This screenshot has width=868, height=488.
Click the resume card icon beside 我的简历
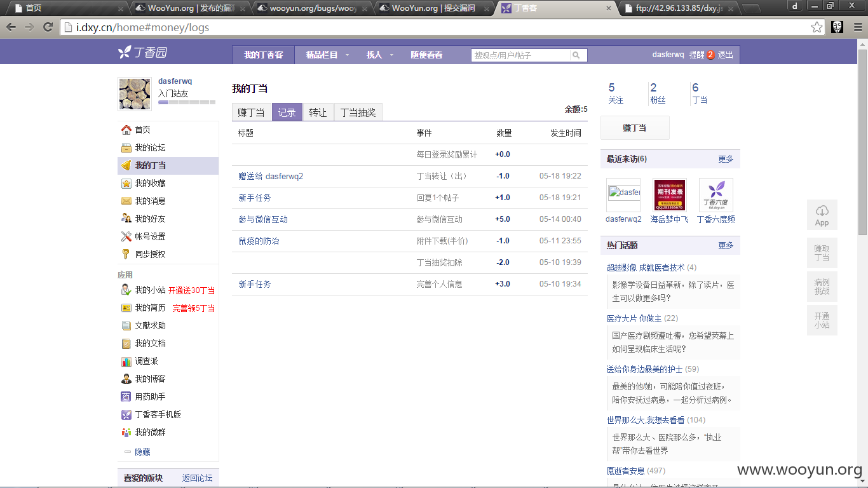point(126,308)
